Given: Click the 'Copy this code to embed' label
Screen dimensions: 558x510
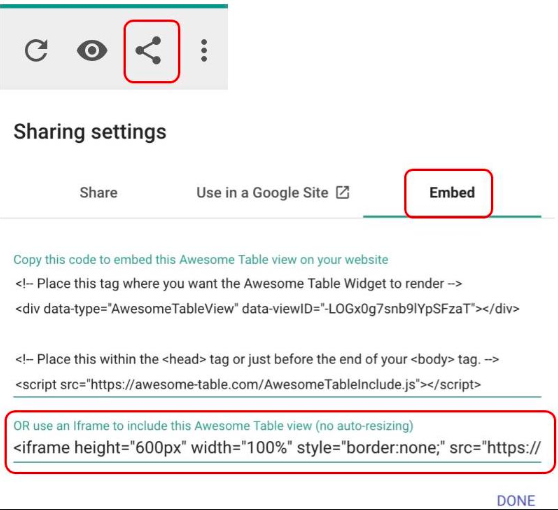Looking at the screenshot, I should [x=201, y=259].
